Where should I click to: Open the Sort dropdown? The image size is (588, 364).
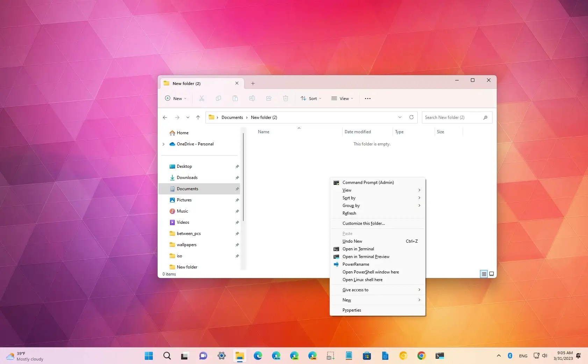coord(310,98)
